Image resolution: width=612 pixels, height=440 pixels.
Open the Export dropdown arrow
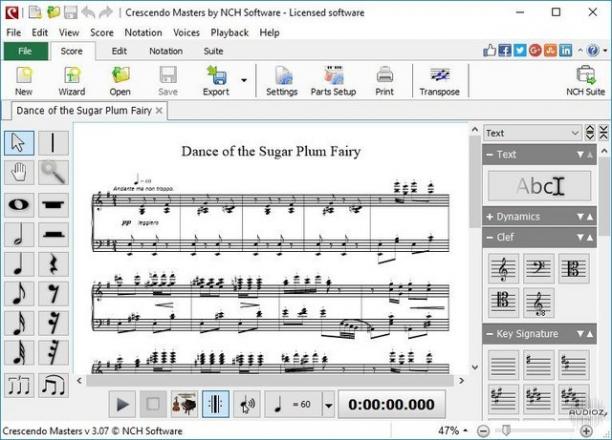244,80
